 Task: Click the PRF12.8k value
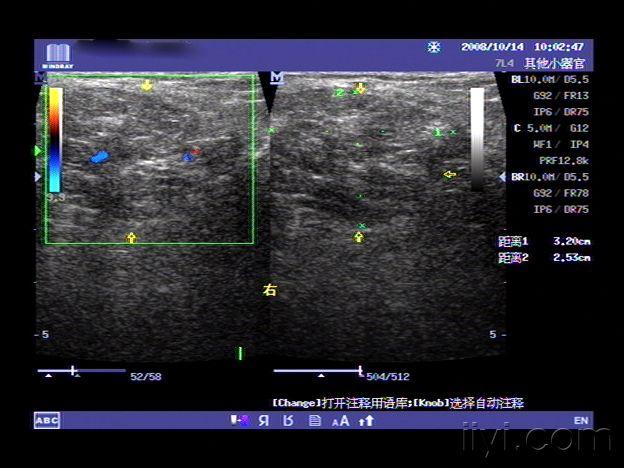564,161
